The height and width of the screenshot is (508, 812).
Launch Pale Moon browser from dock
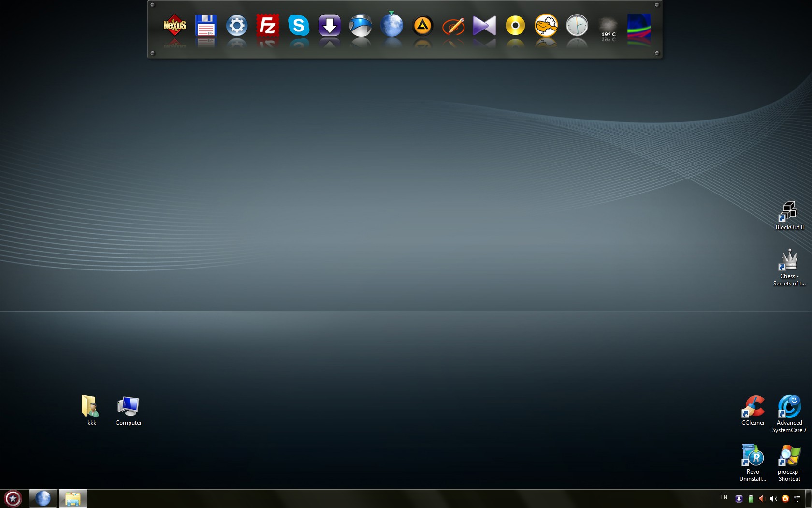tap(391, 26)
